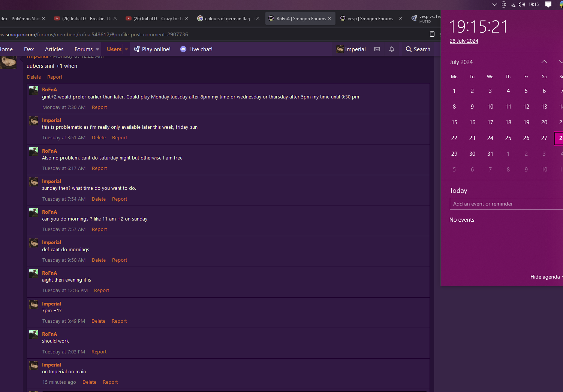Viewport: 563px width, 392px height.
Task: Open Imperial username on '7pm +1?' comment
Action: coord(51,304)
